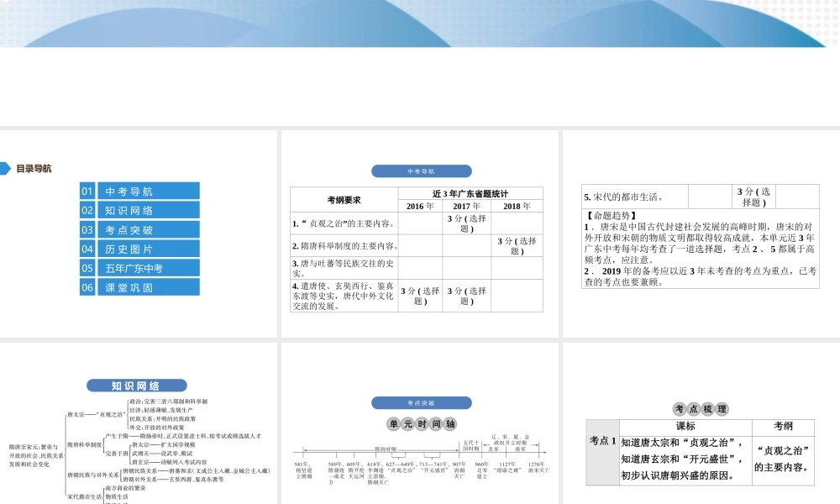The width and height of the screenshot is (840, 504).
Task: Click the 知道唐太宗和"贞观之治" 课标 cell
Action: (x=685, y=459)
